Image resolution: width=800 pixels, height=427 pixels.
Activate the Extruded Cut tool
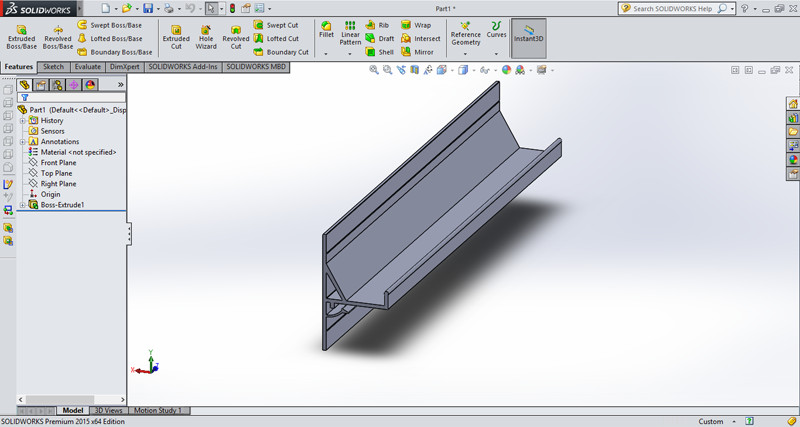[176, 36]
